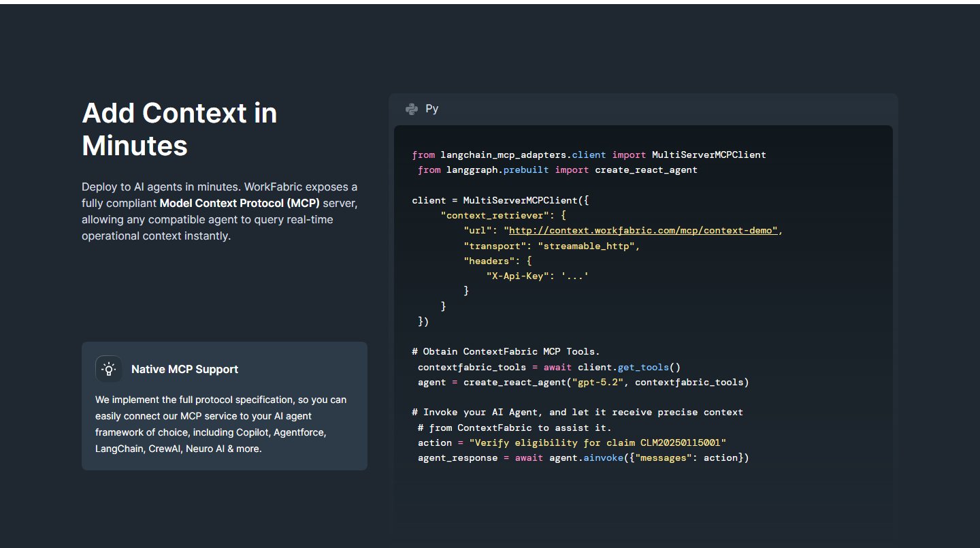Open the context.workfabric.com MCP URL link
This screenshot has width=980, height=548.
642,230
